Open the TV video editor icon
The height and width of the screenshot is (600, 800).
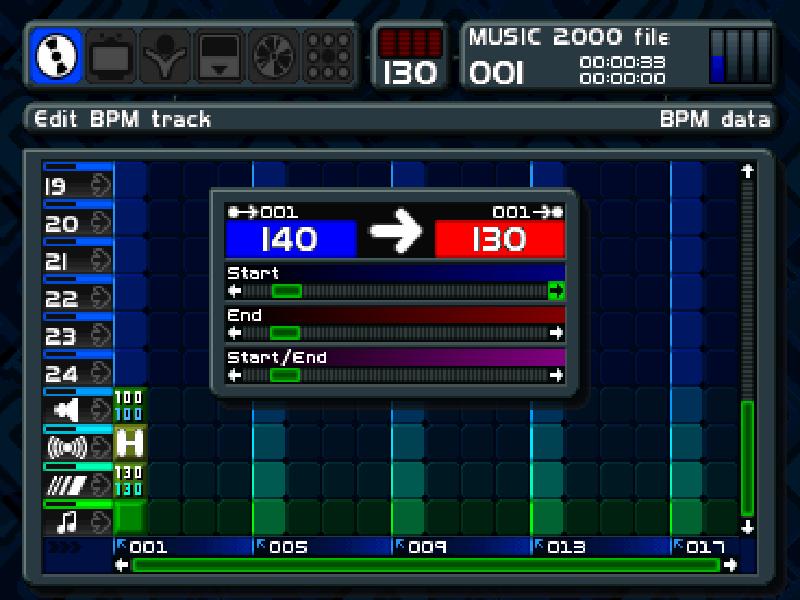click(110, 56)
